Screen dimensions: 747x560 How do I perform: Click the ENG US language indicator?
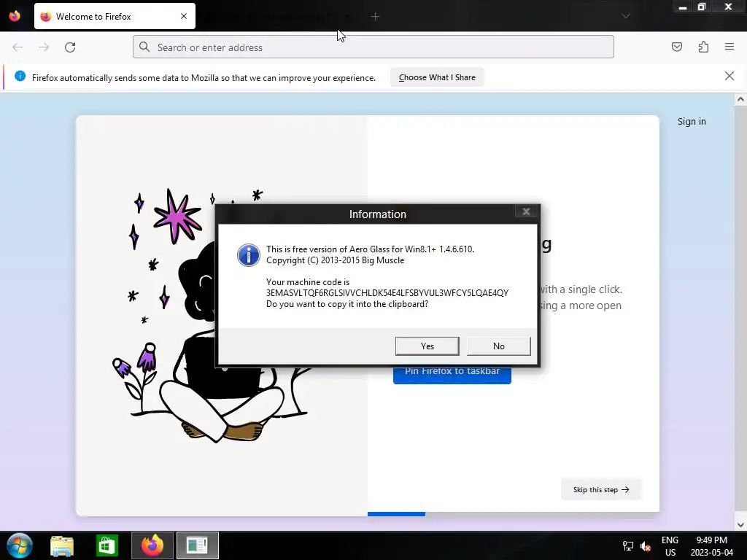pyautogui.click(x=670, y=546)
